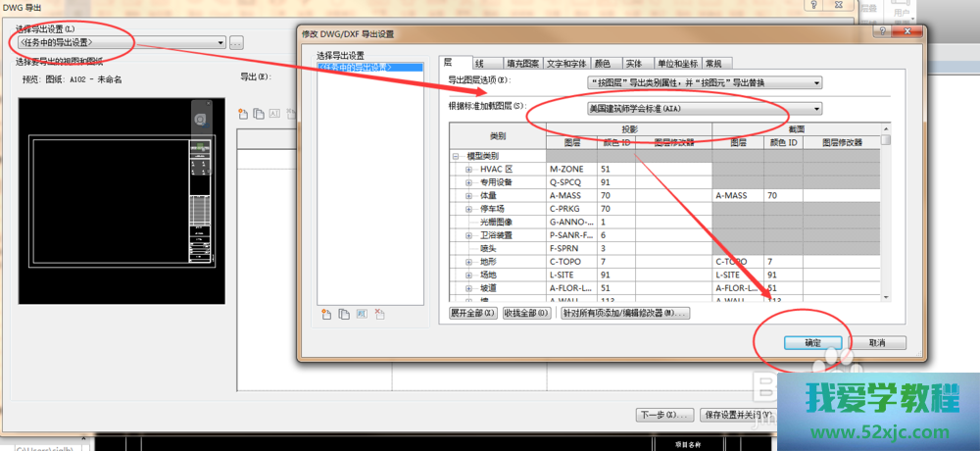Click the 展开全部 button
The image size is (980, 451).
[x=472, y=313]
